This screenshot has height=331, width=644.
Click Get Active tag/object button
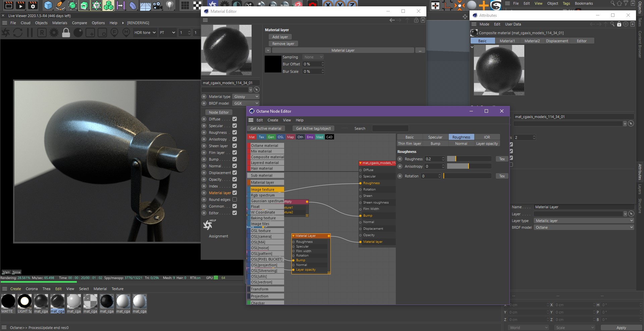pyautogui.click(x=313, y=128)
